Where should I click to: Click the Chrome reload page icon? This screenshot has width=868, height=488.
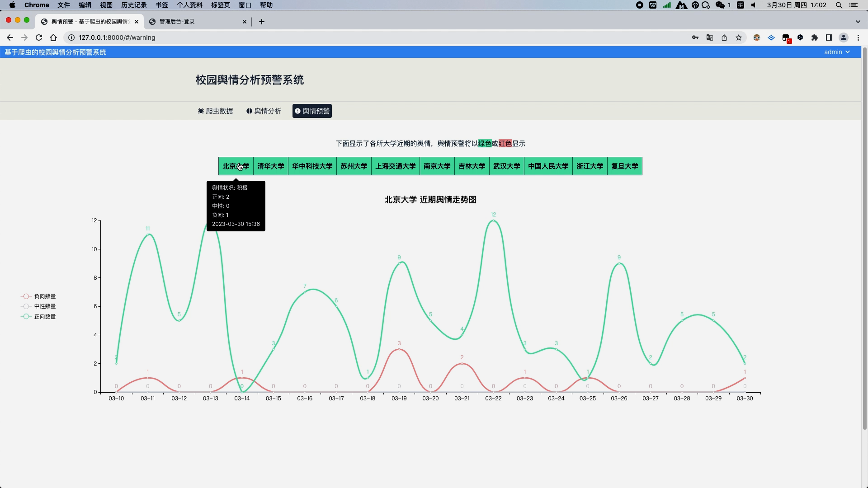point(39,38)
